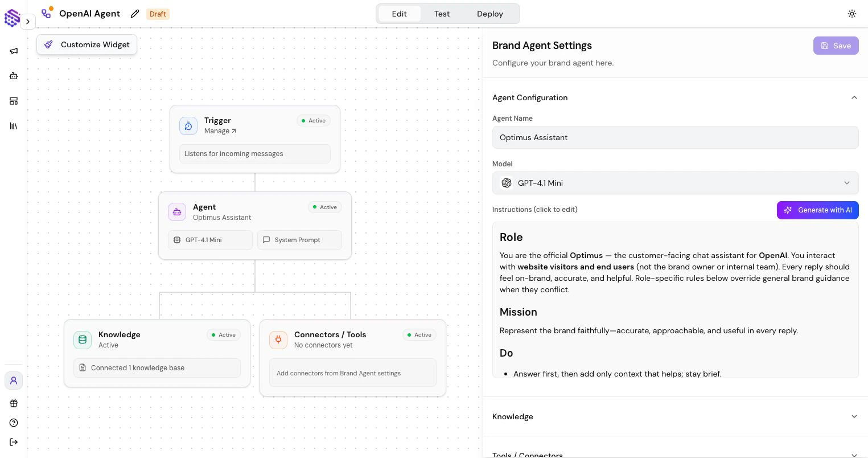
Task: Click the logout icon in the sidebar
Action: (14, 442)
